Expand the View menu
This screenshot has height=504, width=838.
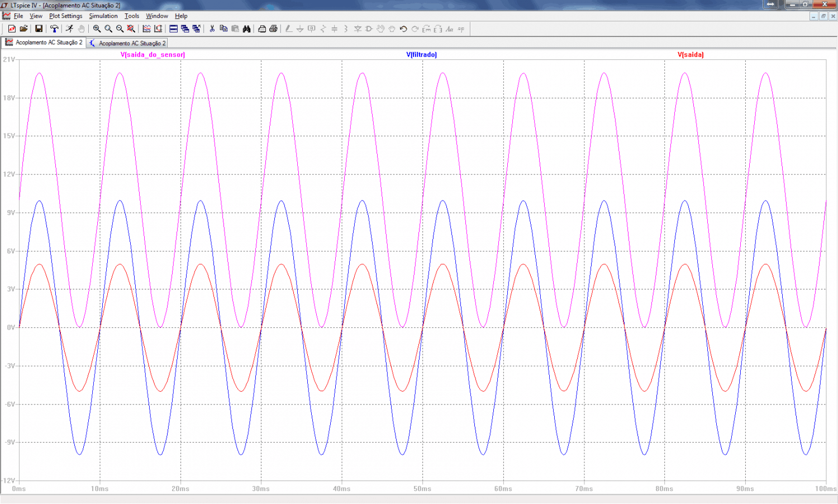pos(36,16)
